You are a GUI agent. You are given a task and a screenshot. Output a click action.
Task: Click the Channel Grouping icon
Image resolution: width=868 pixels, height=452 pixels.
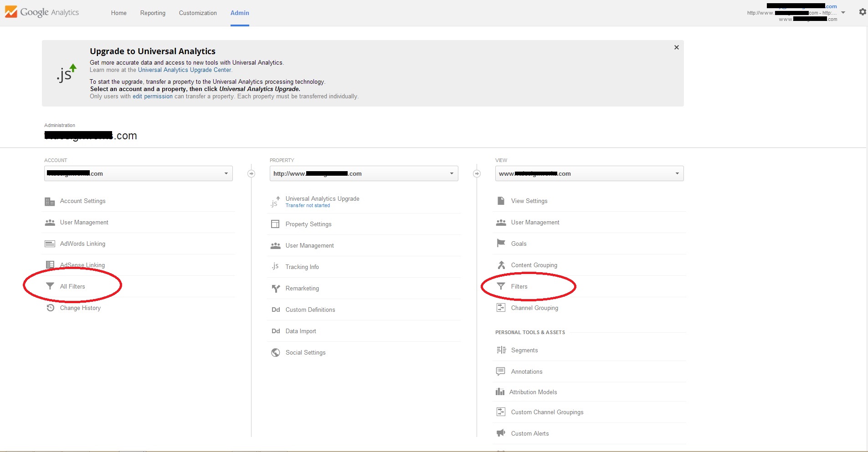coord(501,308)
